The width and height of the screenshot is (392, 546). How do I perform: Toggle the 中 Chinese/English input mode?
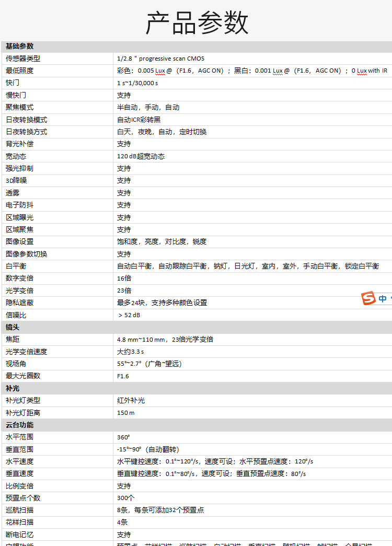pyautogui.click(x=383, y=299)
